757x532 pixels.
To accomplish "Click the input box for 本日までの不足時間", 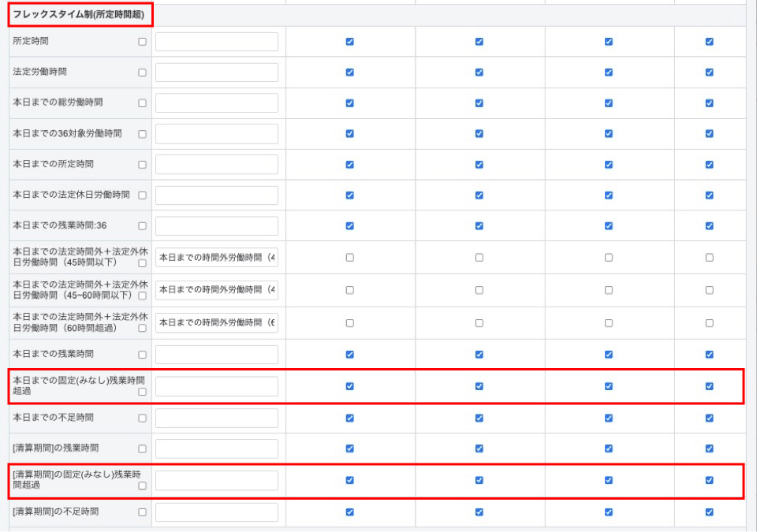I will pos(217,418).
